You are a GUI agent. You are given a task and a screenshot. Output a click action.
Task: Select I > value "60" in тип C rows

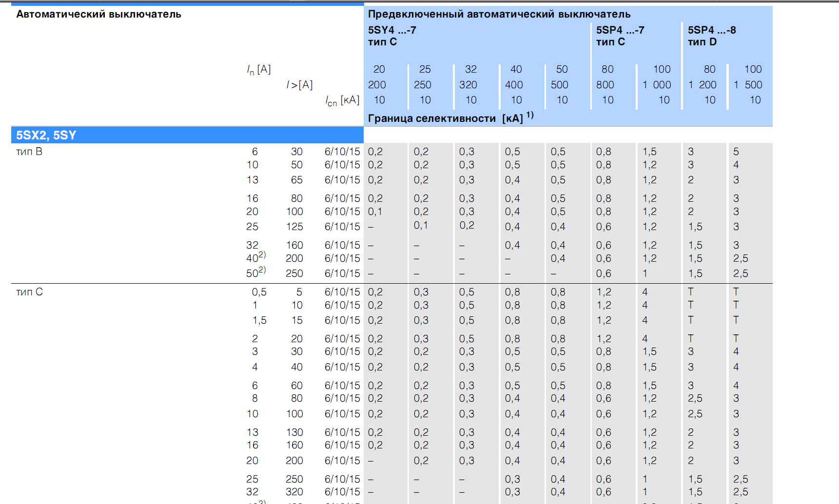pyautogui.click(x=297, y=386)
